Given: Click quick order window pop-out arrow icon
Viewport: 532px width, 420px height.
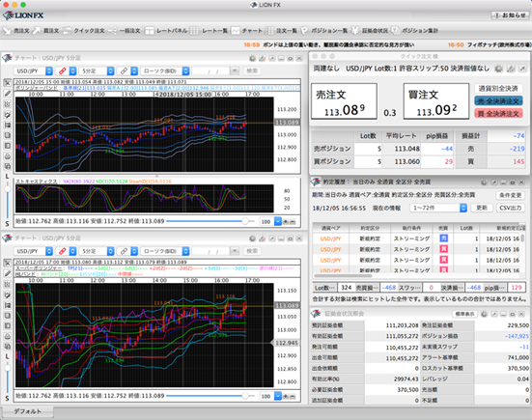Looking at the screenshot, I should point(522,69).
